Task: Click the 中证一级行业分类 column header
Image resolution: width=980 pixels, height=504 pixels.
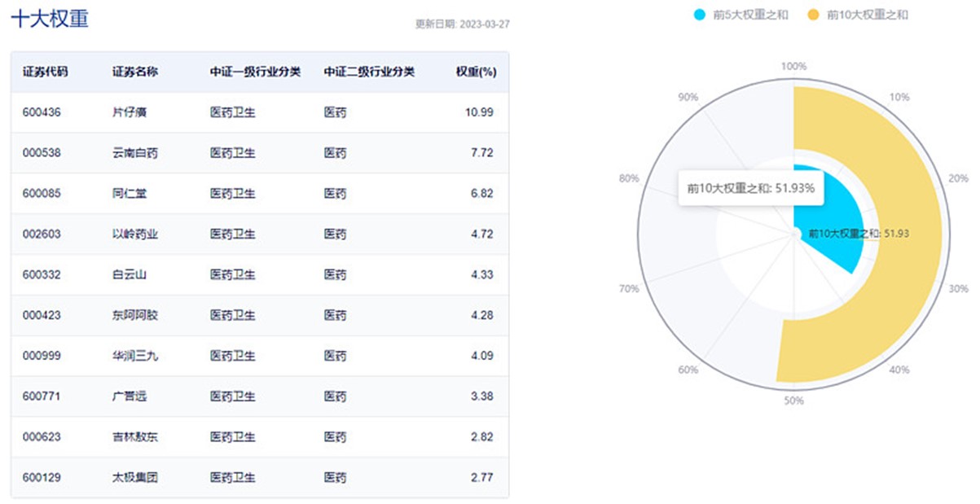Action: coord(255,72)
